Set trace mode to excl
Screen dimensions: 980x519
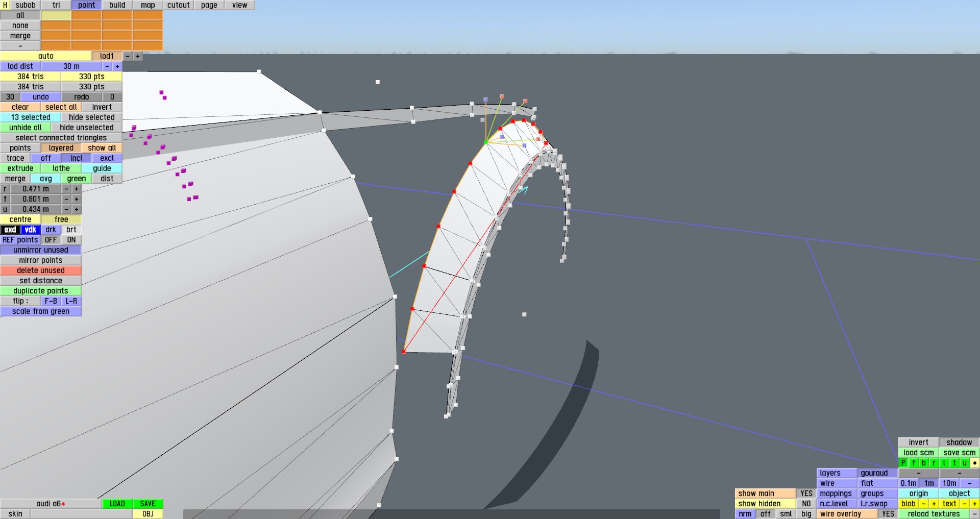[x=107, y=158]
